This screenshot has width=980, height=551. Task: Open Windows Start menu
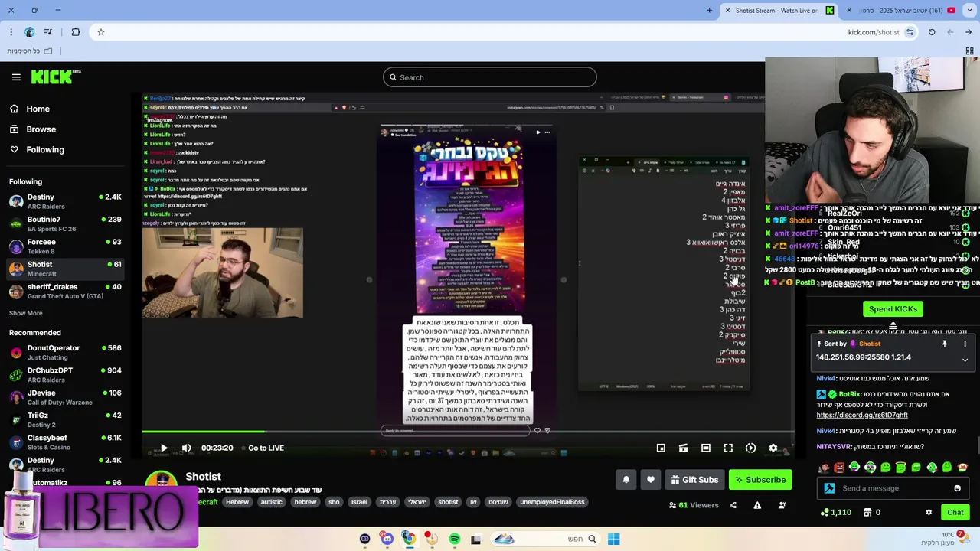coord(613,539)
